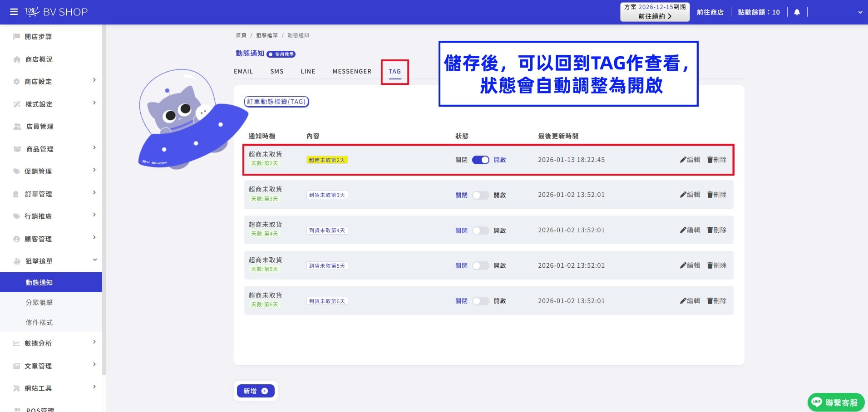Open the LINE 聯繫客服 chat button
This screenshot has width=868, height=412.
click(x=836, y=402)
